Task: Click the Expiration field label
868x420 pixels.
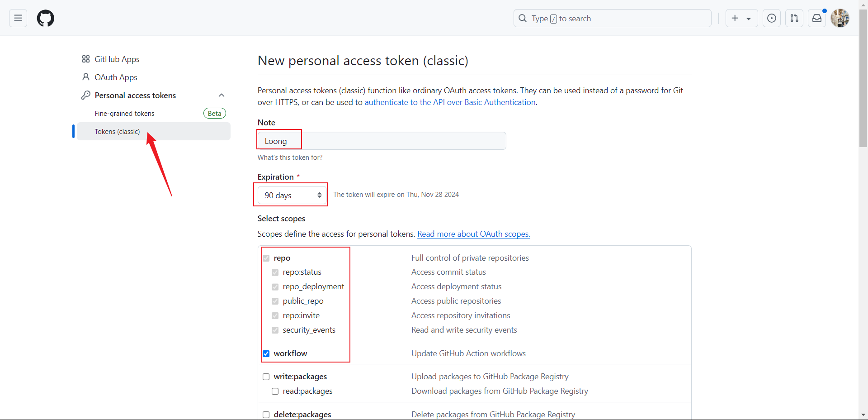Action: coord(276,177)
